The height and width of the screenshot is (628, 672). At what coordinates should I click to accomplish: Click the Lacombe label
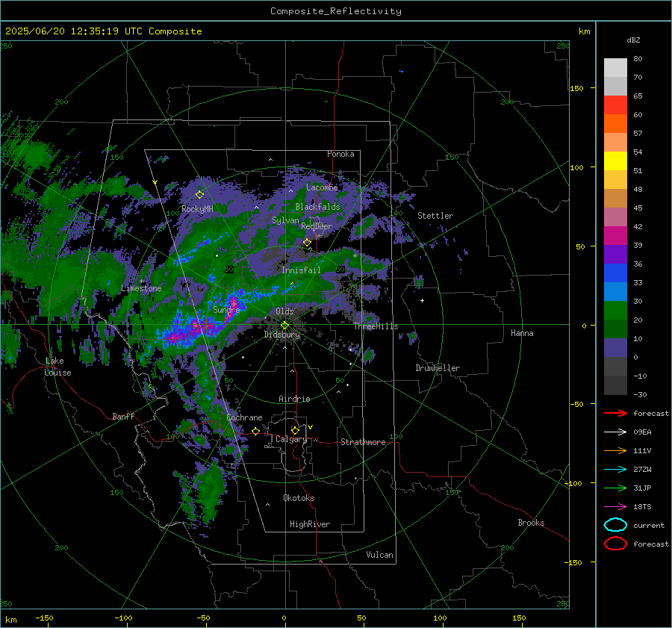tap(322, 187)
